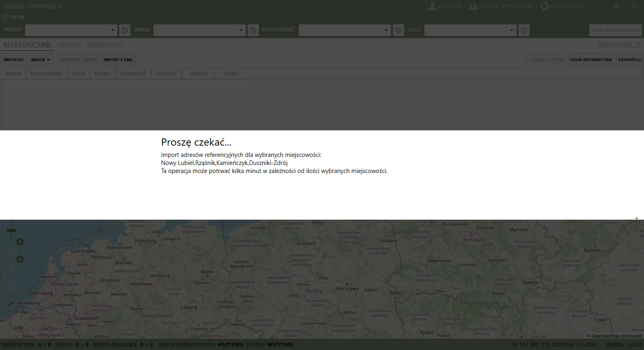Collapse the FILTRY section

5,18
